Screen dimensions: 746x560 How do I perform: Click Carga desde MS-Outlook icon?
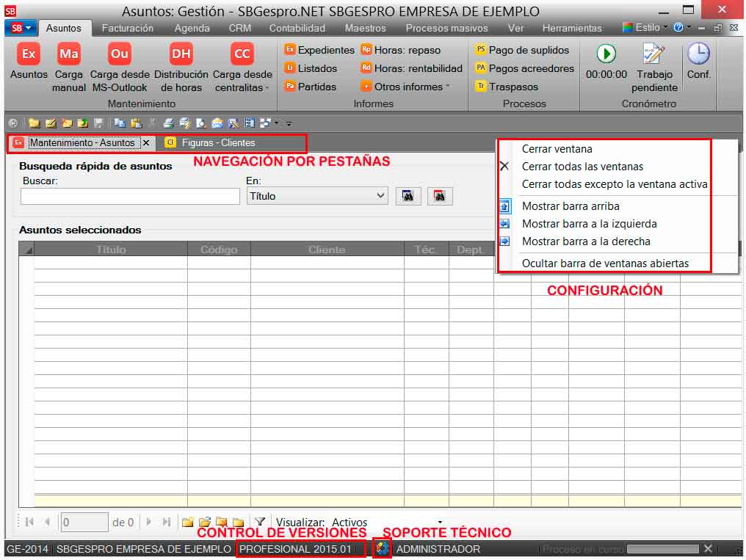pos(120,54)
